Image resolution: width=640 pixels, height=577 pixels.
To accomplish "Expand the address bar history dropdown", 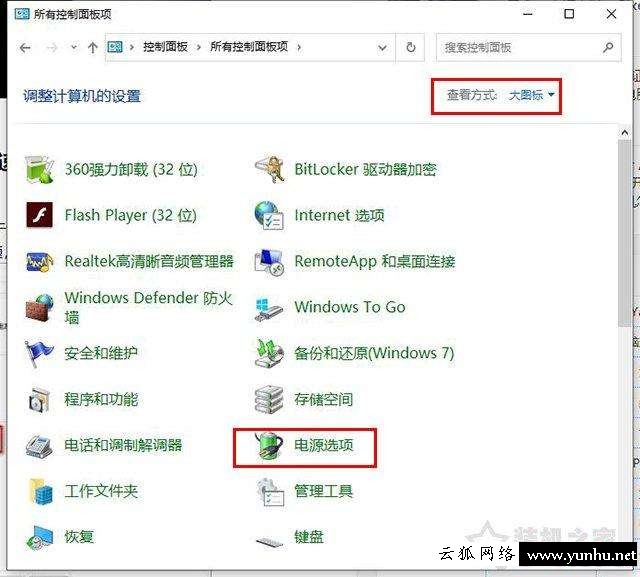I will pos(382,48).
